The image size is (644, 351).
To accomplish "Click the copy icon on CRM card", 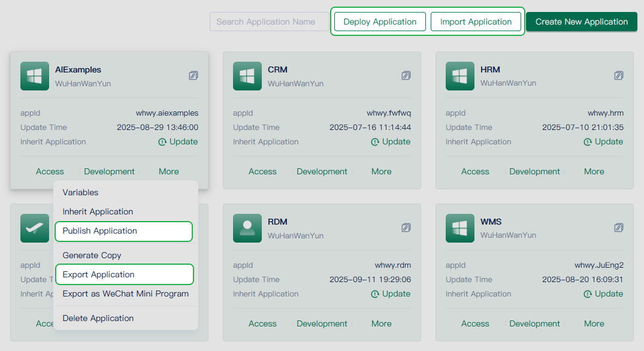I will (406, 75).
